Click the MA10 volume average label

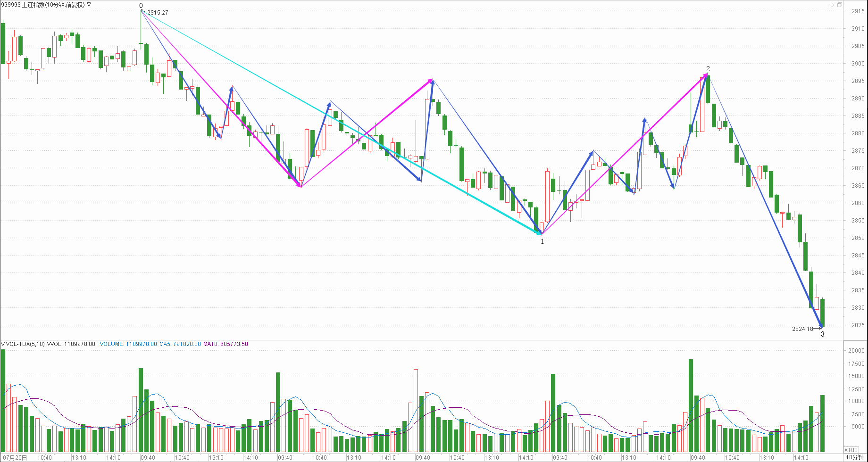point(225,344)
